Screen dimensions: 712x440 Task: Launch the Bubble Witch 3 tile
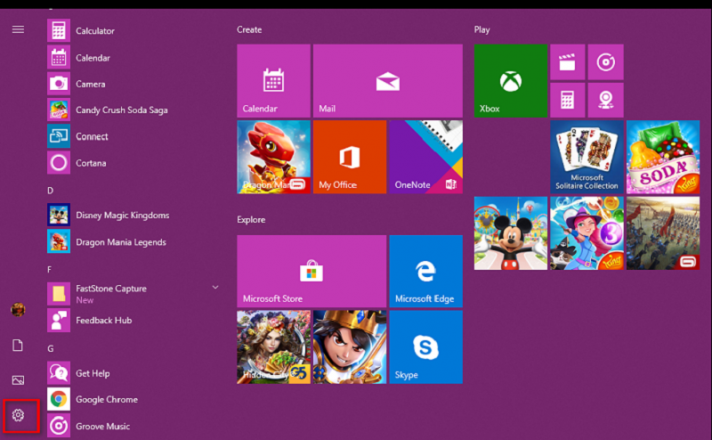tap(587, 233)
